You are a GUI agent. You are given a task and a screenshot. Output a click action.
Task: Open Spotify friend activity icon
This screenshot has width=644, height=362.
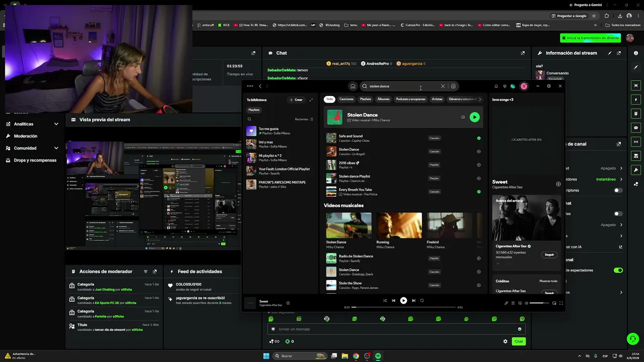(505, 86)
